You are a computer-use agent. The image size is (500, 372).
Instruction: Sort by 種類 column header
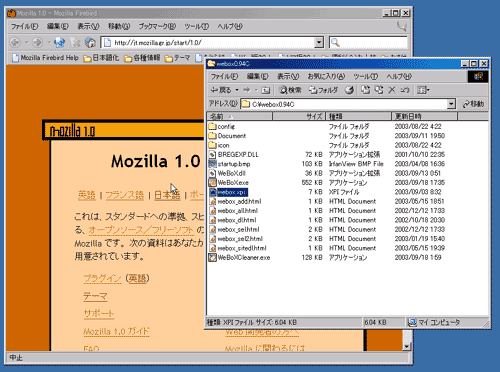(x=358, y=116)
